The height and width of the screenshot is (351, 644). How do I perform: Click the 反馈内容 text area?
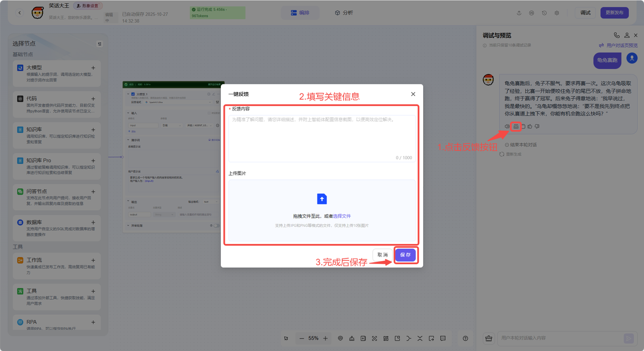click(x=322, y=138)
